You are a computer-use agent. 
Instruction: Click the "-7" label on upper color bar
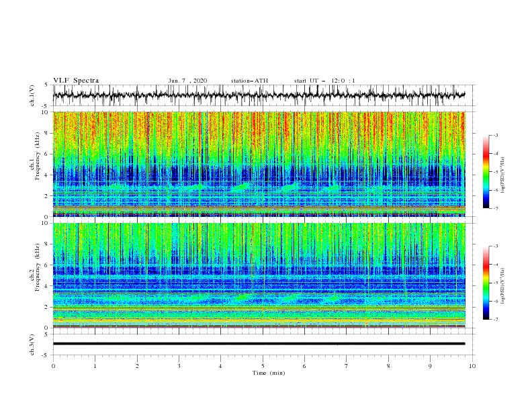click(495, 208)
